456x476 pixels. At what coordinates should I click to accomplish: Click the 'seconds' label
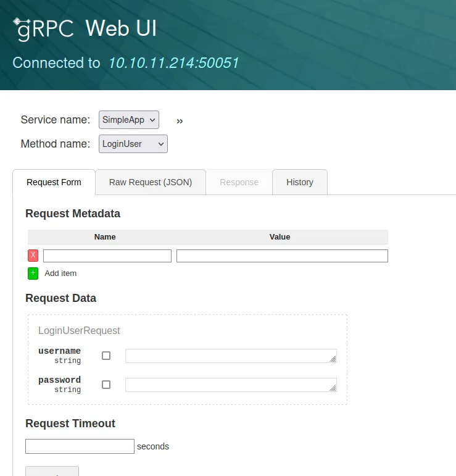[x=153, y=446]
